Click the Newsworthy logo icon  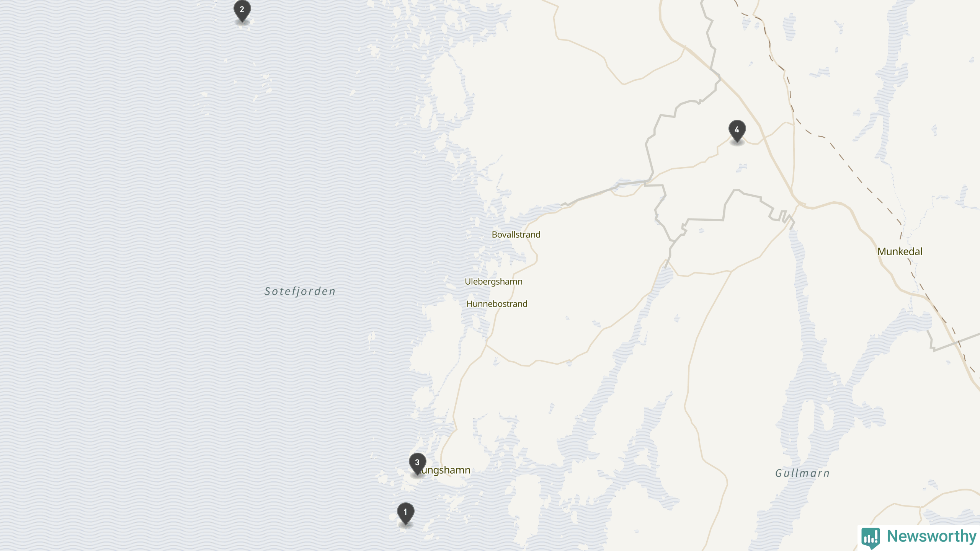pos(871,538)
